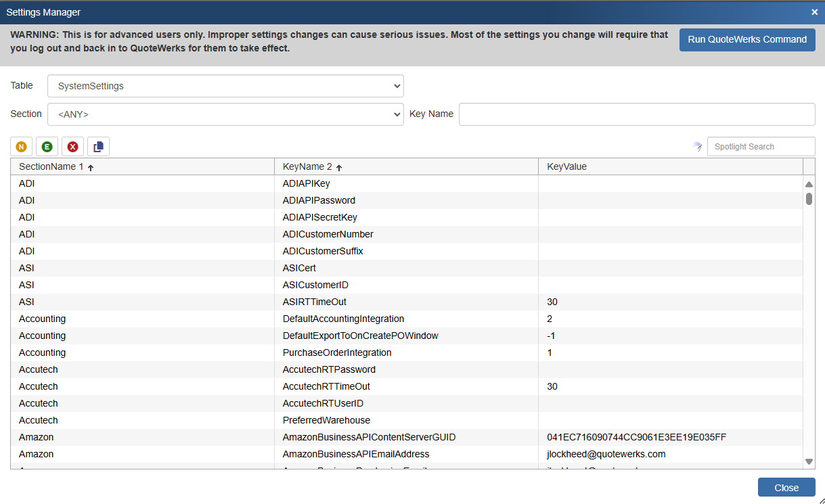Click the scroll up arrow in grid
Image resolution: width=825 pixels, height=504 pixels.
tap(809, 184)
